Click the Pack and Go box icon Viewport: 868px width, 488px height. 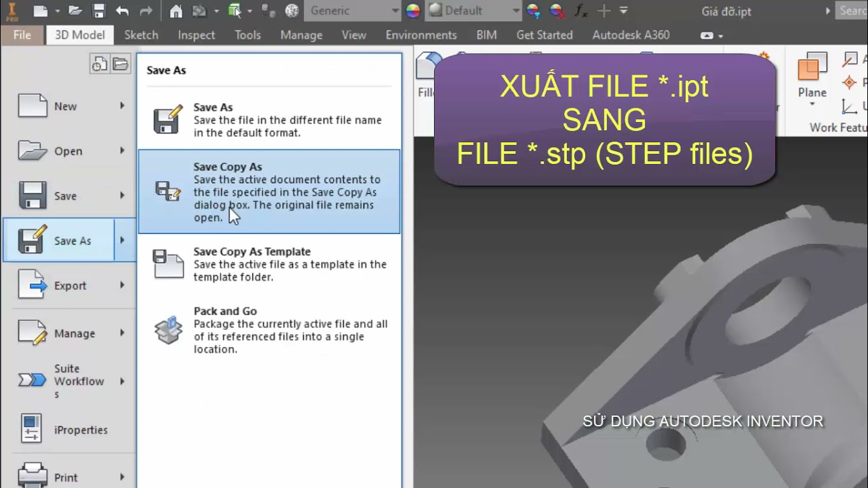pyautogui.click(x=168, y=330)
